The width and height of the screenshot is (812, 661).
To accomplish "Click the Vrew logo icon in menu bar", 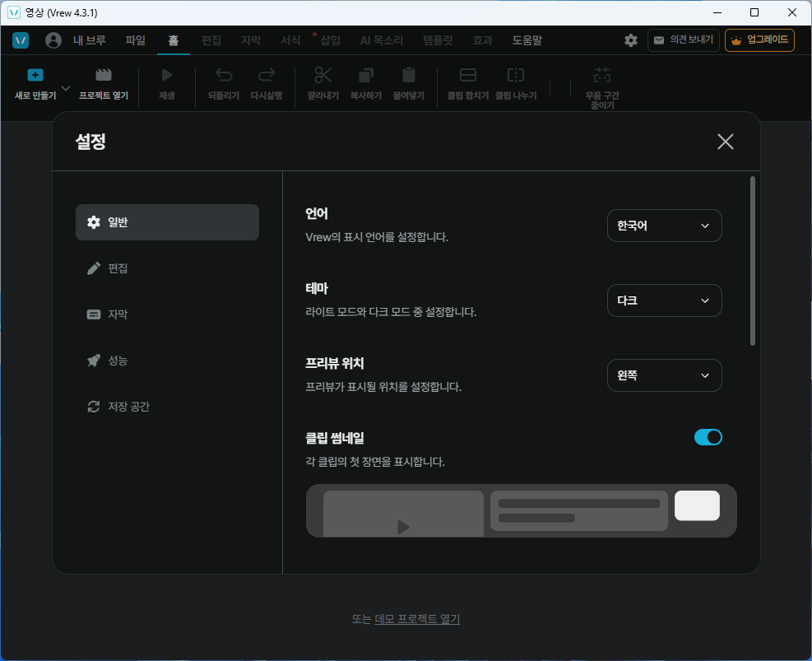I will pyautogui.click(x=21, y=40).
